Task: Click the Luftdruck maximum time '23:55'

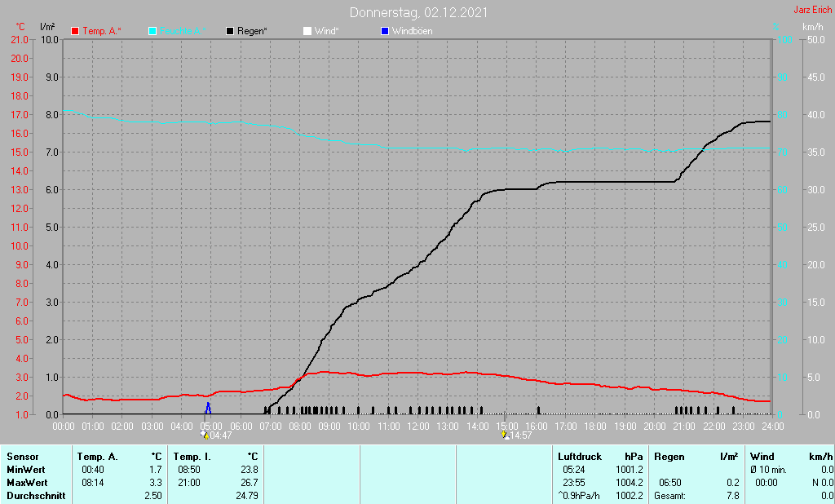Action: click(x=573, y=483)
